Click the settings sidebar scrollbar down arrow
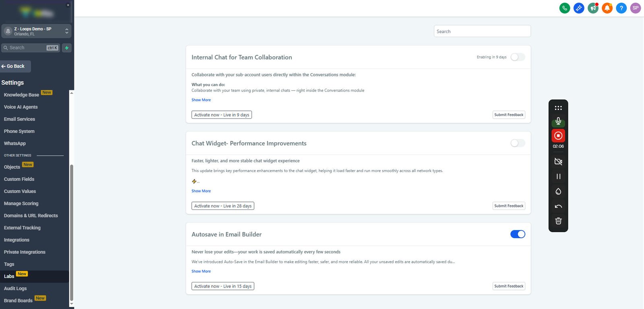The width and height of the screenshot is (644, 309). [72, 304]
